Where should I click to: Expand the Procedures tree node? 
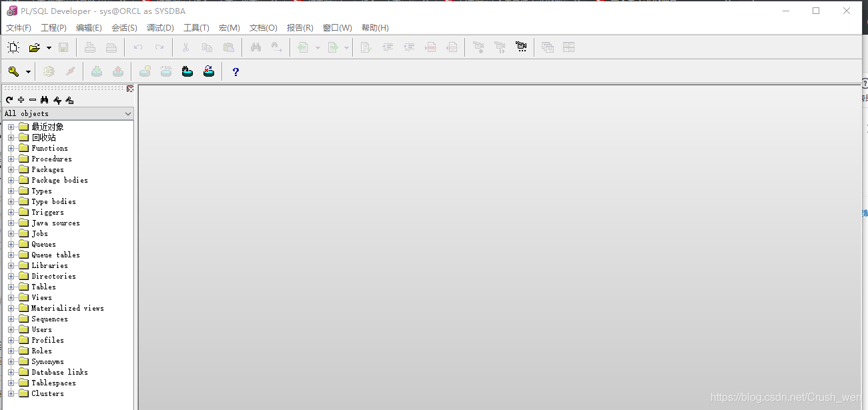[x=11, y=159]
